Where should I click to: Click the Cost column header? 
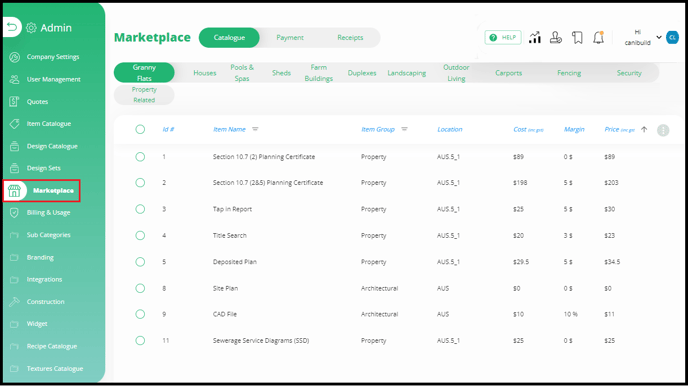tap(528, 129)
